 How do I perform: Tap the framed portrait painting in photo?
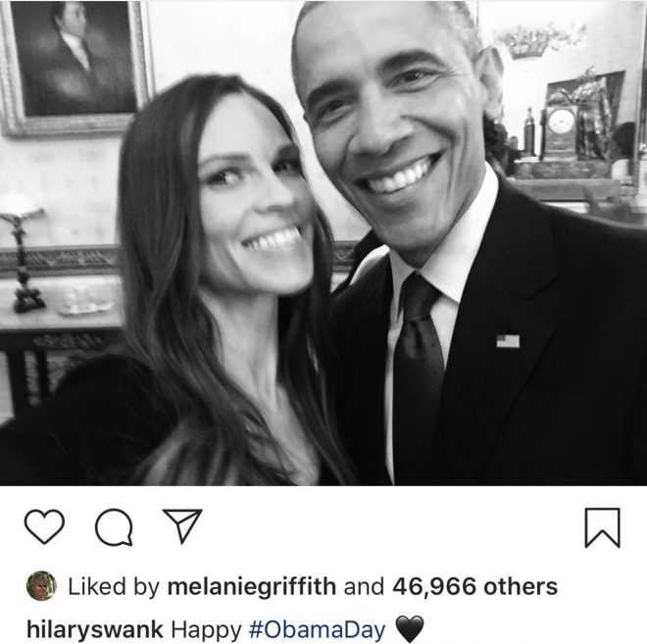[x=74, y=64]
